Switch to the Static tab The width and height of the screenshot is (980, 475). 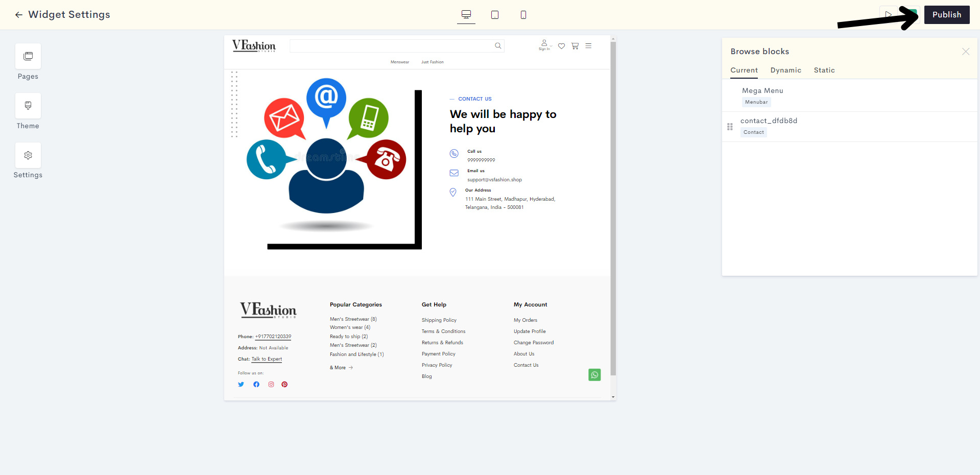[x=824, y=70]
